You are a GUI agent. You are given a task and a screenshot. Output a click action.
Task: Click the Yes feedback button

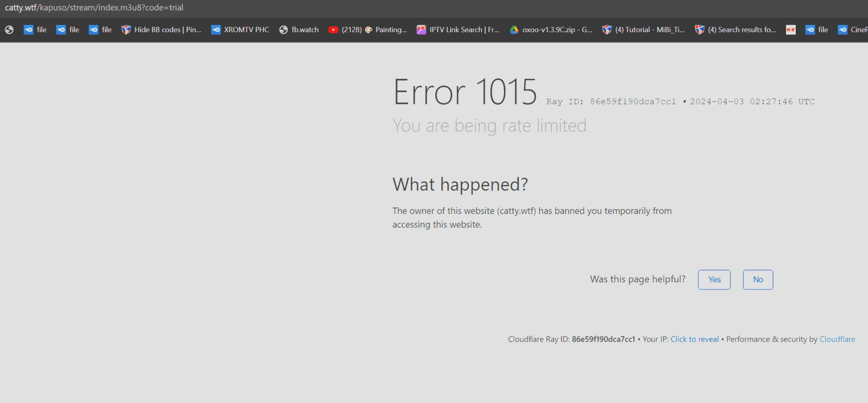coord(714,280)
